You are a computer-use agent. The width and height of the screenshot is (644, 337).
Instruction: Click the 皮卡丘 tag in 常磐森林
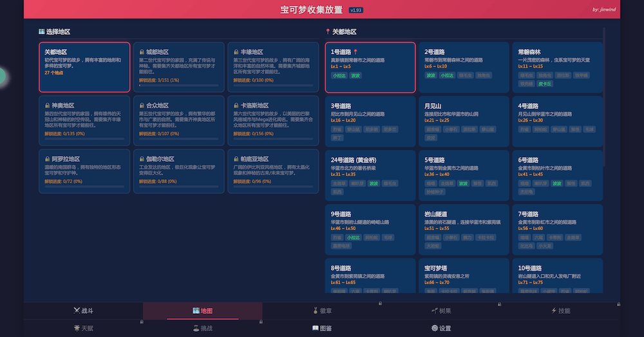coord(545,84)
